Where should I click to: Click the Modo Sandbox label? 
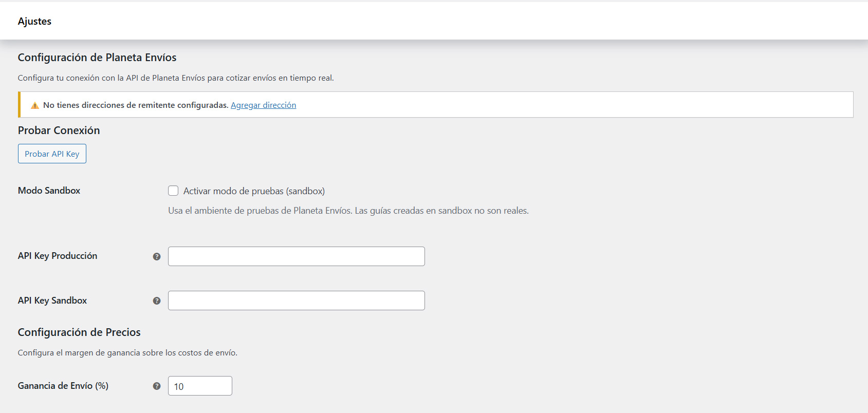pos(49,191)
